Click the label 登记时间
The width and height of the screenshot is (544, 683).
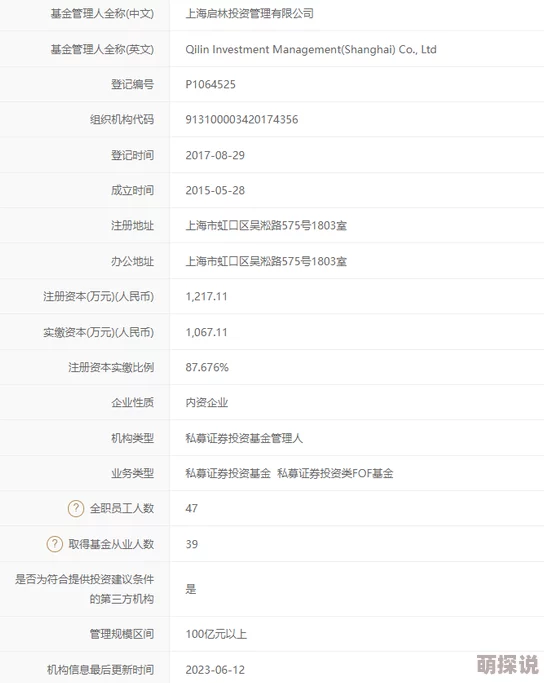(132, 156)
